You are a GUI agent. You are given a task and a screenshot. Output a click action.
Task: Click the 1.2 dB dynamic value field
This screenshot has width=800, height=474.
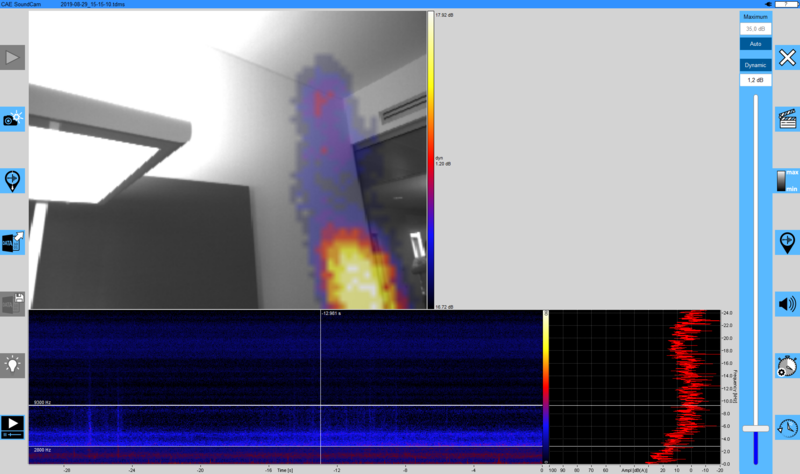(x=755, y=79)
